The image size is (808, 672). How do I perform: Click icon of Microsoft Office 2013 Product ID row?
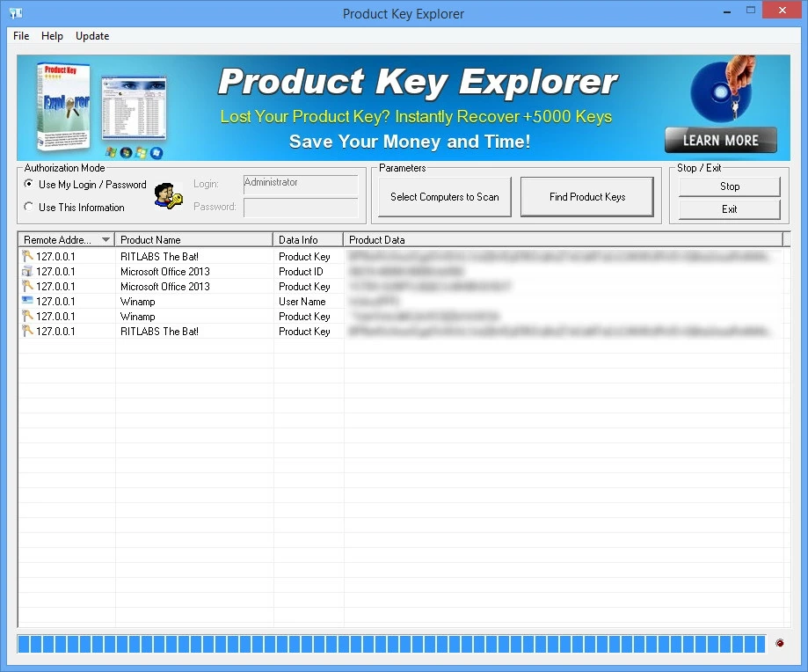27,271
